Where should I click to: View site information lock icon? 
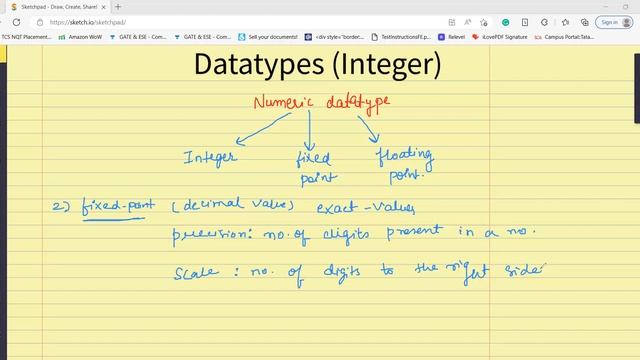pyautogui.click(x=40, y=22)
